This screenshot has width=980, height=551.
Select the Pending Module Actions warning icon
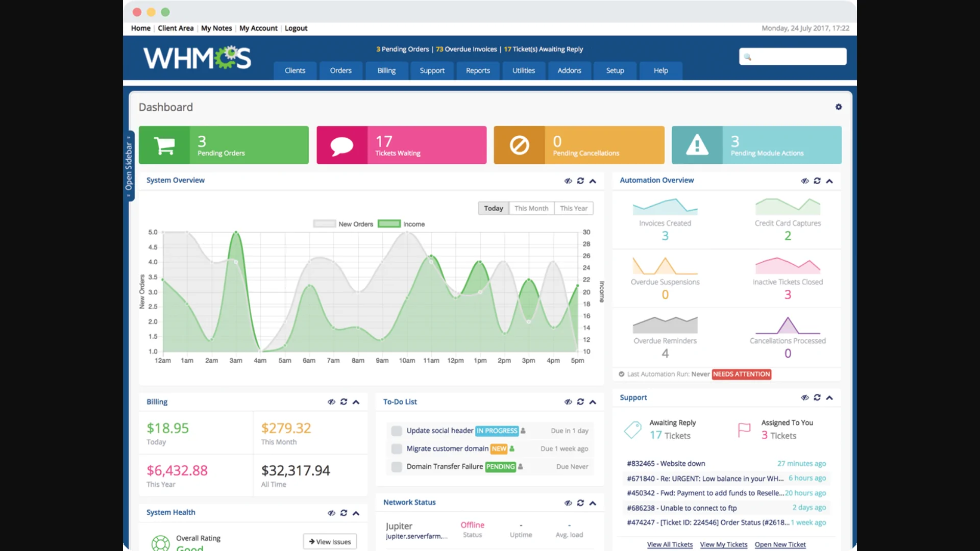click(697, 145)
